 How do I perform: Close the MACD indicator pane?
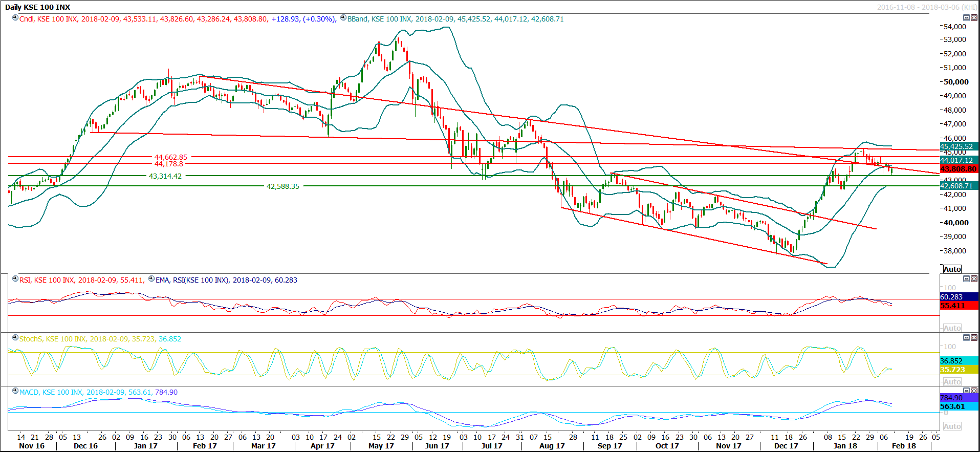coord(974,391)
